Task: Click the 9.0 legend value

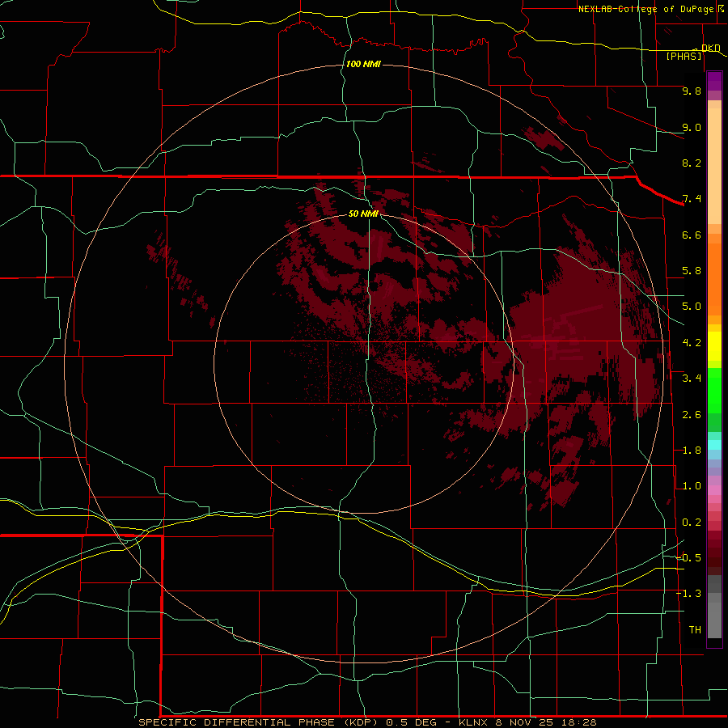Action: pos(692,127)
